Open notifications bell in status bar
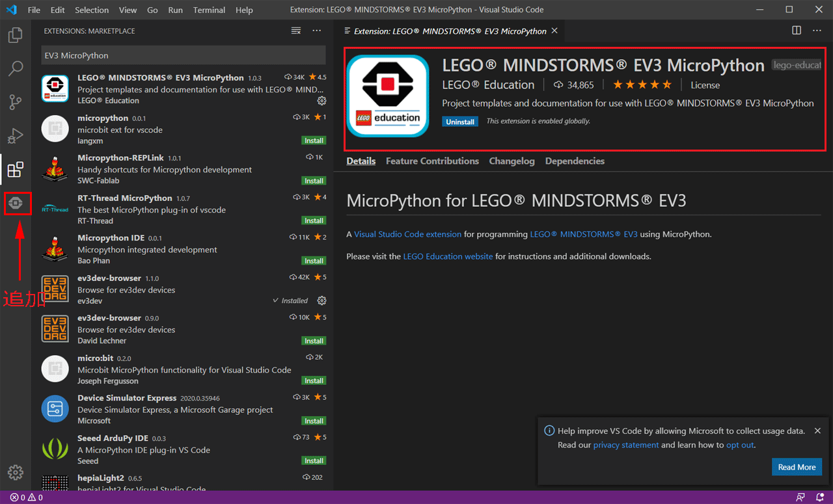This screenshot has width=833, height=504. (820, 497)
